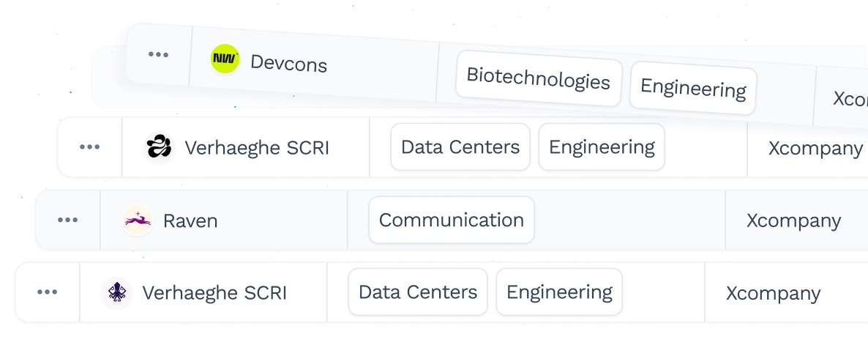This screenshot has height=337, width=868.
Task: Open three-dot menu beside the black swirl logo
Action: [90, 147]
